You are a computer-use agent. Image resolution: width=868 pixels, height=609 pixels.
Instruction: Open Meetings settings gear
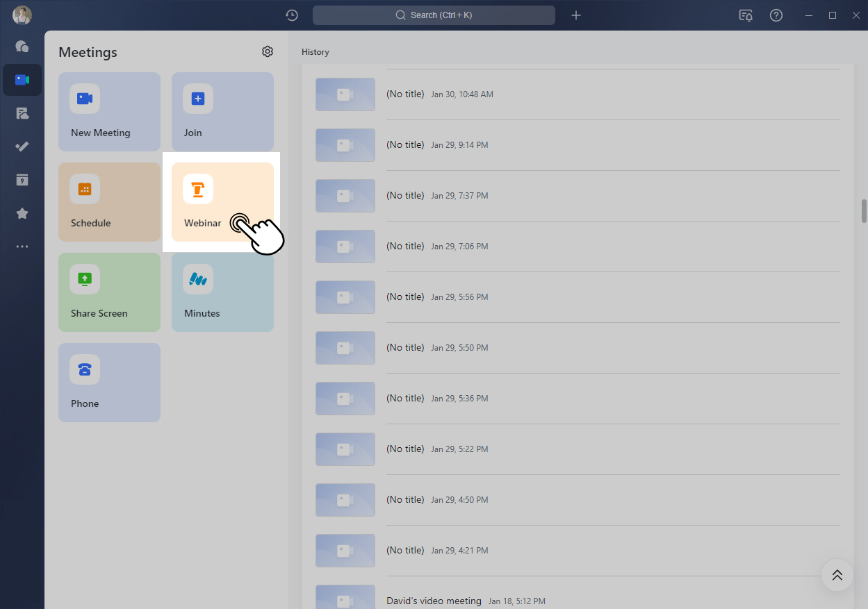[268, 51]
